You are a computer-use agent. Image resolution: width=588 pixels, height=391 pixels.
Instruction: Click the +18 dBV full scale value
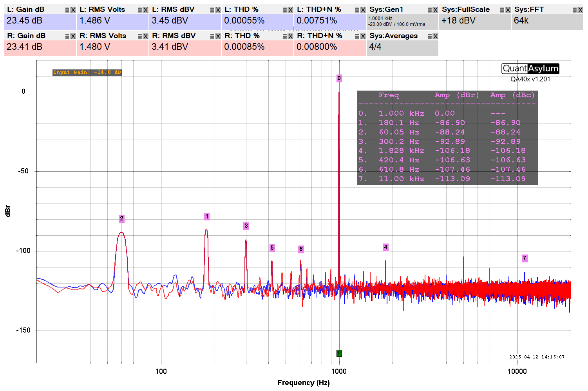[458, 20]
